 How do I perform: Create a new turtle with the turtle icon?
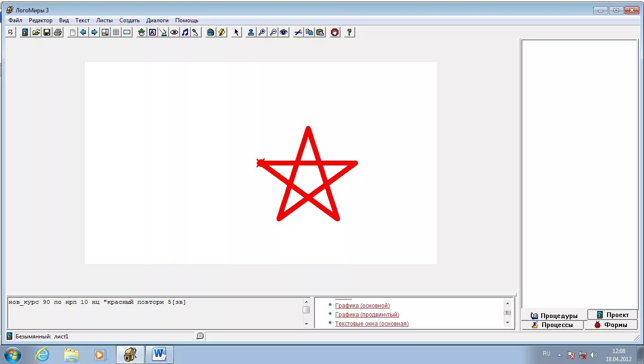pos(142,32)
